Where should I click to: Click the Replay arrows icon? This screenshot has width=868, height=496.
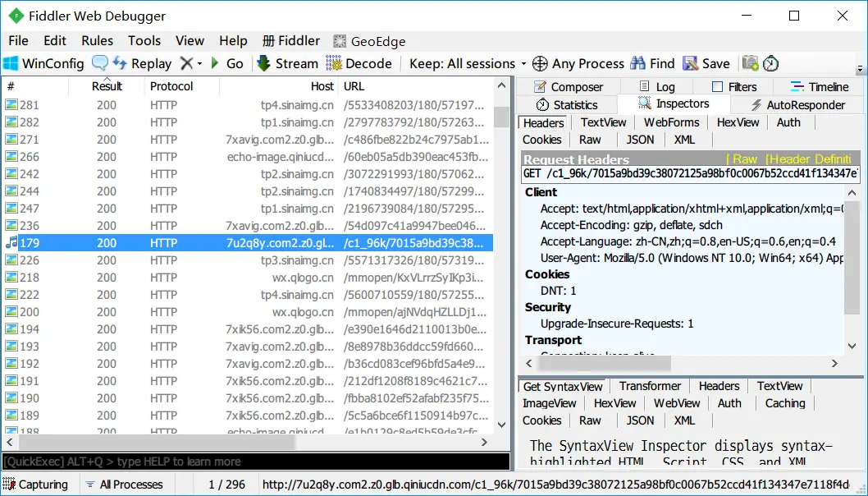(x=120, y=63)
